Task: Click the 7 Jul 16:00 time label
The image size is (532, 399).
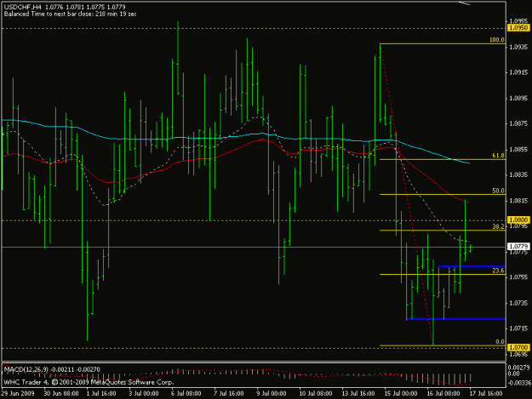Action: point(228,394)
